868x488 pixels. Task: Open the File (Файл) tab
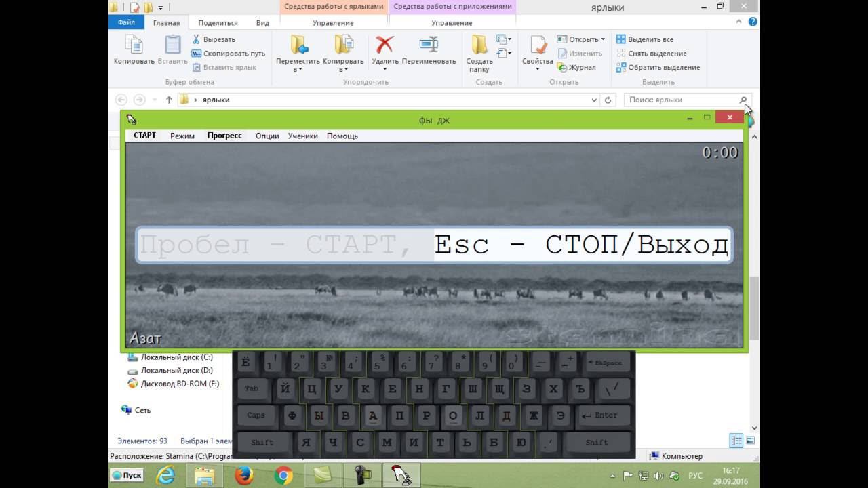(x=126, y=22)
